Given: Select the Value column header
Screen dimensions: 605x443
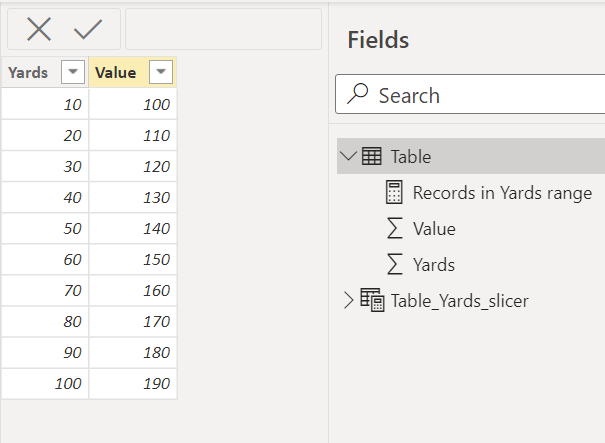Looking at the screenshot, I should tap(133, 72).
